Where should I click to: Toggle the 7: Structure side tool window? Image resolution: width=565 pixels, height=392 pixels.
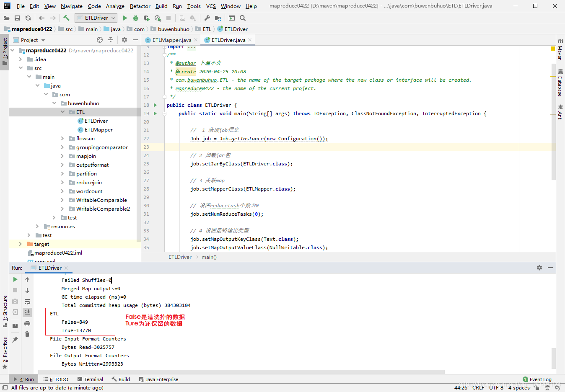point(5,311)
